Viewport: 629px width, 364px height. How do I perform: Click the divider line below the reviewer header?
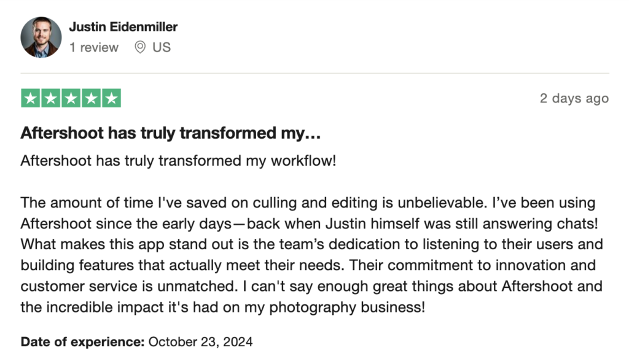coord(314,74)
